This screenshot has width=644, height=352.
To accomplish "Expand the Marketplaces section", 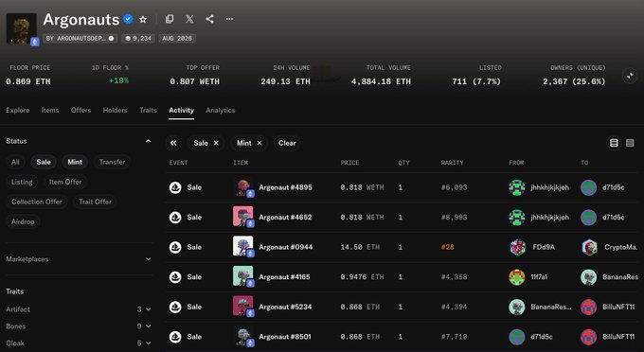I will pyautogui.click(x=79, y=259).
